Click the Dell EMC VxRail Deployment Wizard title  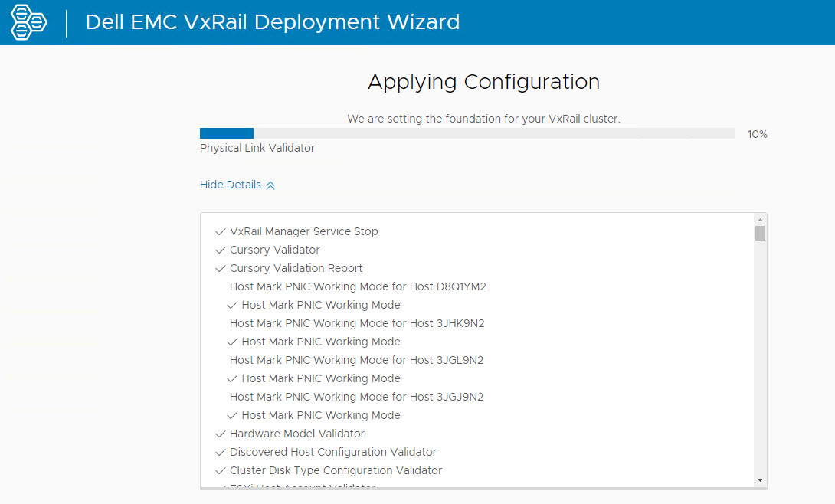pyautogui.click(x=273, y=22)
